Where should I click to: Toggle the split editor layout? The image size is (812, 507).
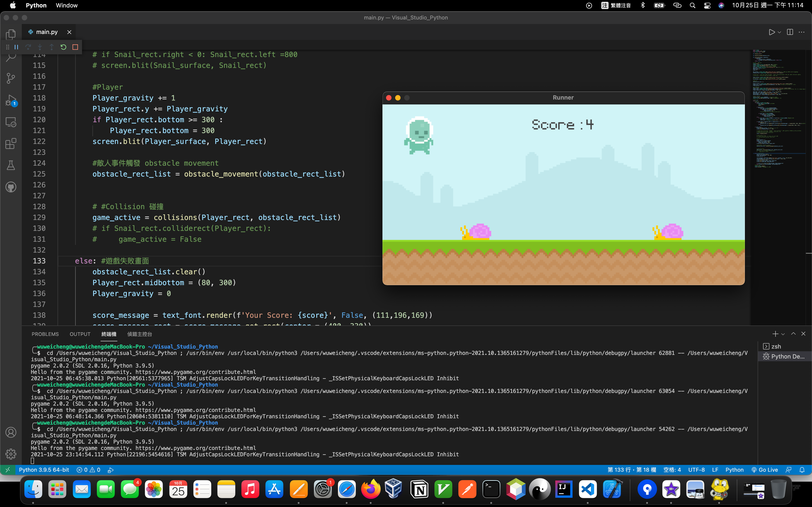pyautogui.click(x=790, y=32)
